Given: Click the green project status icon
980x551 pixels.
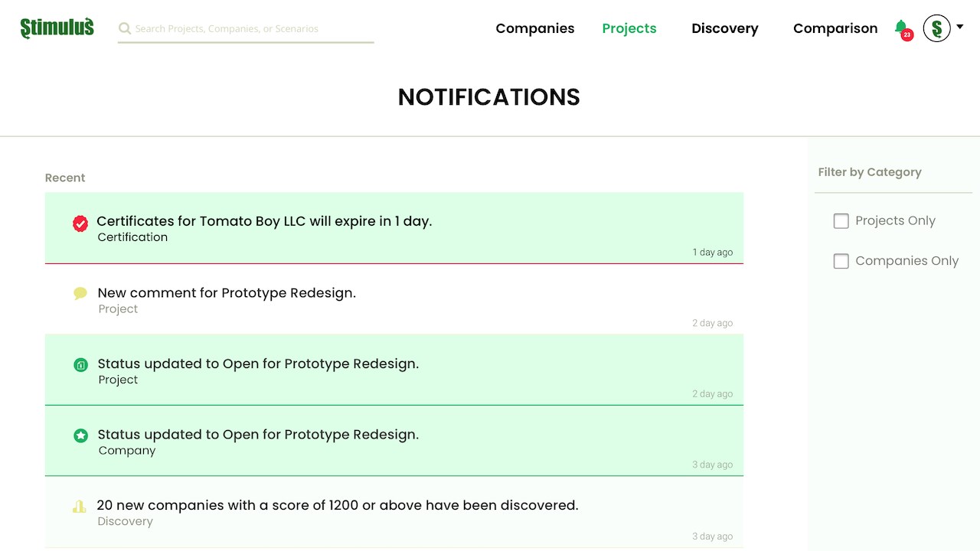Looking at the screenshot, I should click(x=80, y=365).
